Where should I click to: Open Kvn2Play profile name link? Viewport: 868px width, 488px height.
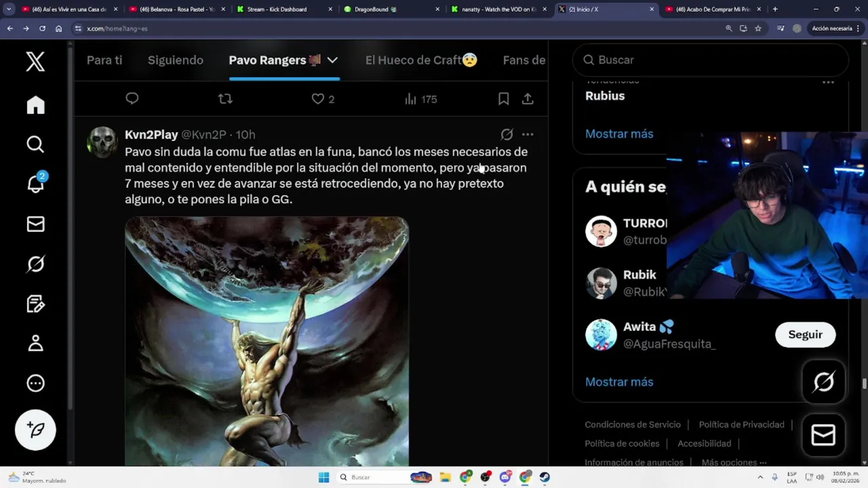(151, 134)
